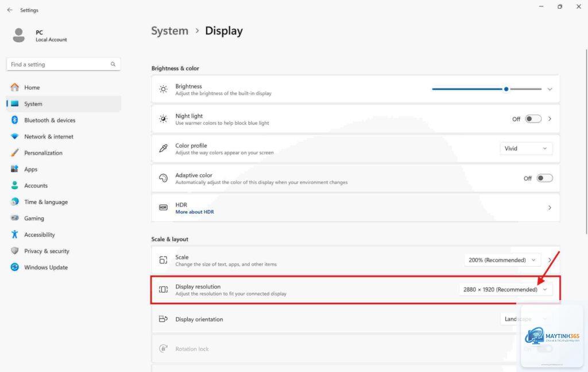Click the Rotation lock icon

tap(163, 348)
